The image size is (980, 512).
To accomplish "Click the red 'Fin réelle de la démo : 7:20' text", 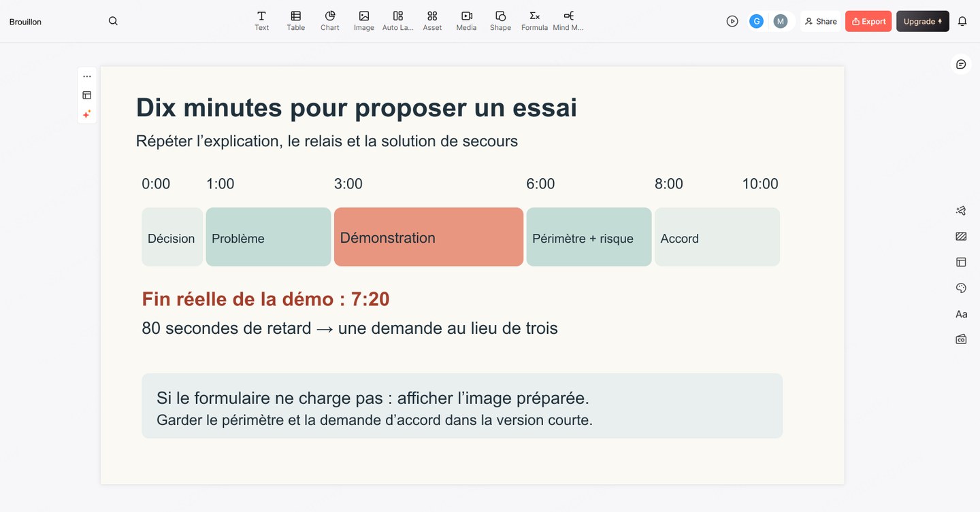I will [265, 299].
